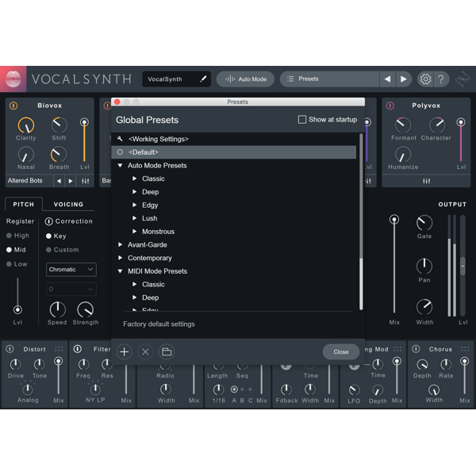Click the Chorus drag handle dots
Viewport: 476px width, 476px height.
(465, 349)
